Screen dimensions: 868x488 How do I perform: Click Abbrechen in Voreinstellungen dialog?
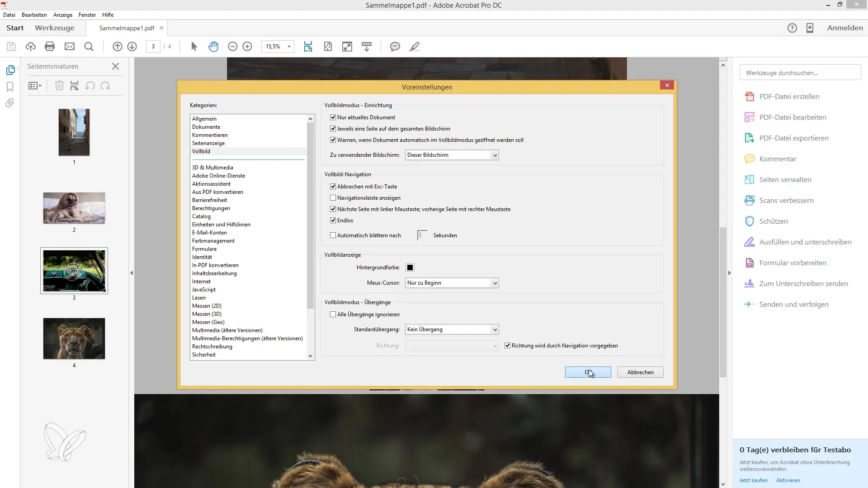coord(640,372)
